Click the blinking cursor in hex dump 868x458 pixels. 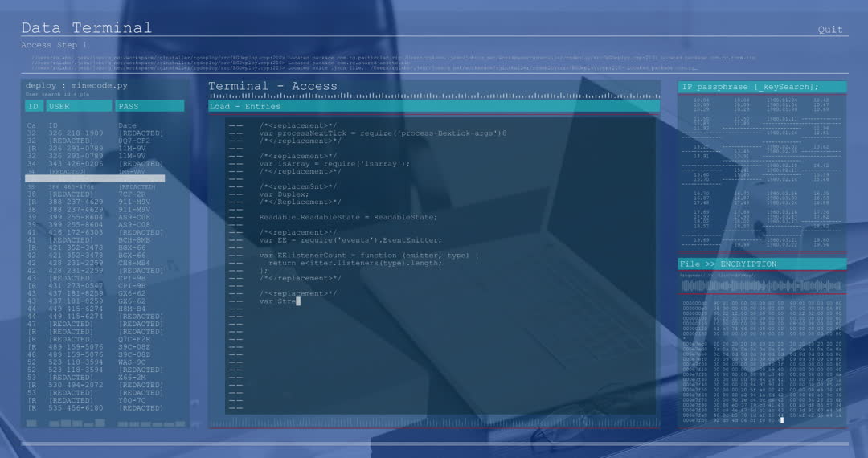pyautogui.click(x=780, y=420)
